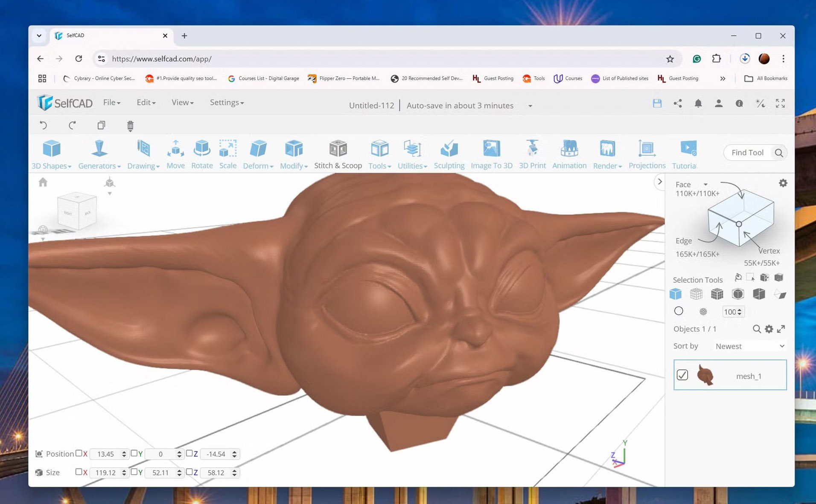The height and width of the screenshot is (504, 816).
Task: Tick the Size X checkbox
Action: pos(79,472)
